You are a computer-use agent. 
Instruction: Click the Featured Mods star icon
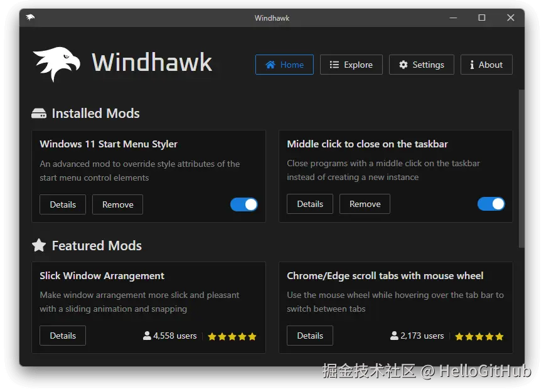(x=39, y=245)
